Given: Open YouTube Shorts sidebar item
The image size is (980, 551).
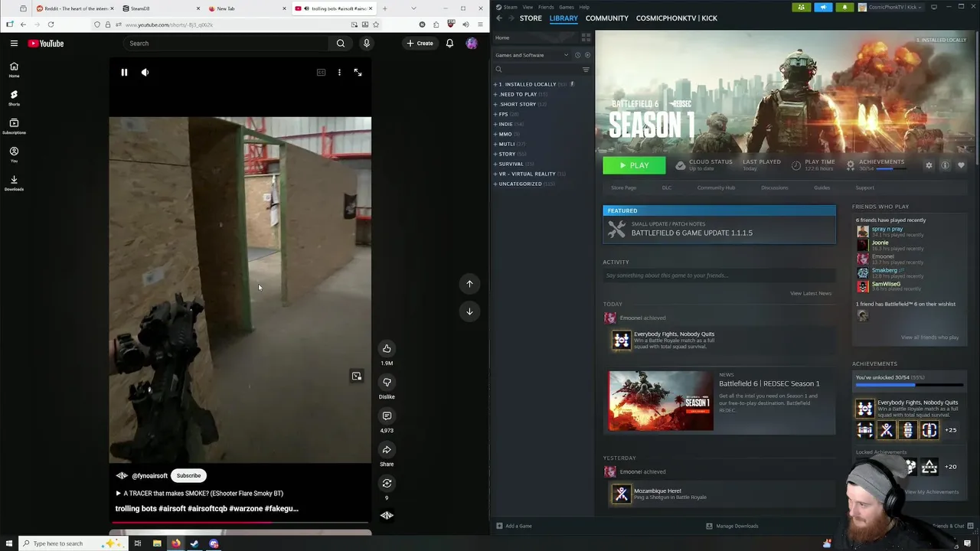Looking at the screenshot, I should click(x=14, y=98).
